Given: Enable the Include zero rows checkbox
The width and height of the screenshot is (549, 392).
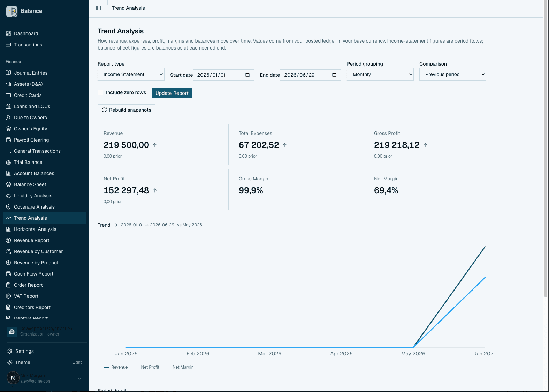Looking at the screenshot, I should coord(100,92).
